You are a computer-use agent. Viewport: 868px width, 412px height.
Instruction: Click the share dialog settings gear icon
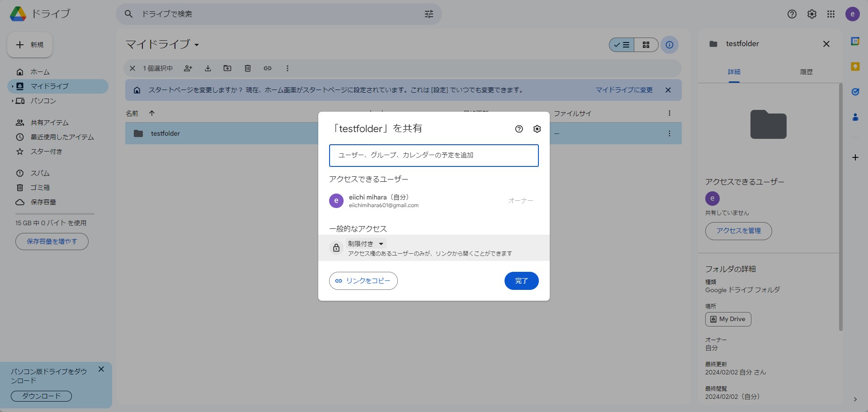point(537,129)
